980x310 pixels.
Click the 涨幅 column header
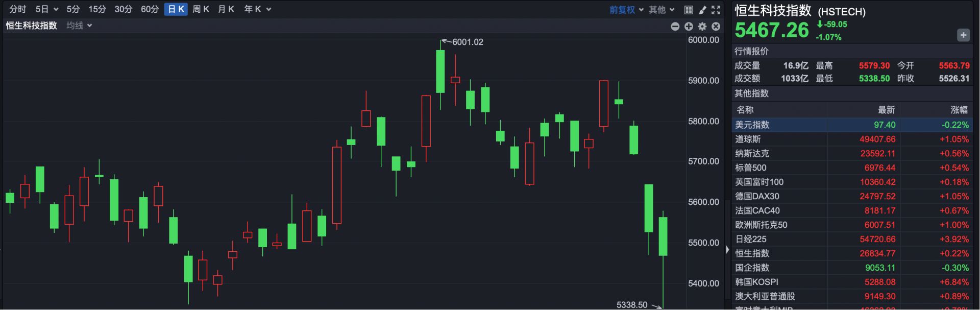pyautogui.click(x=959, y=110)
